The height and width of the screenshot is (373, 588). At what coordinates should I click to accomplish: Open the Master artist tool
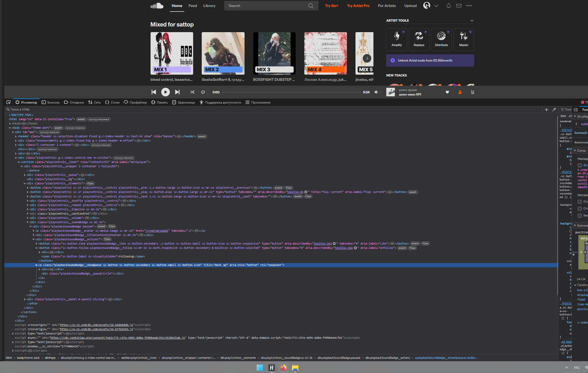[x=464, y=39]
